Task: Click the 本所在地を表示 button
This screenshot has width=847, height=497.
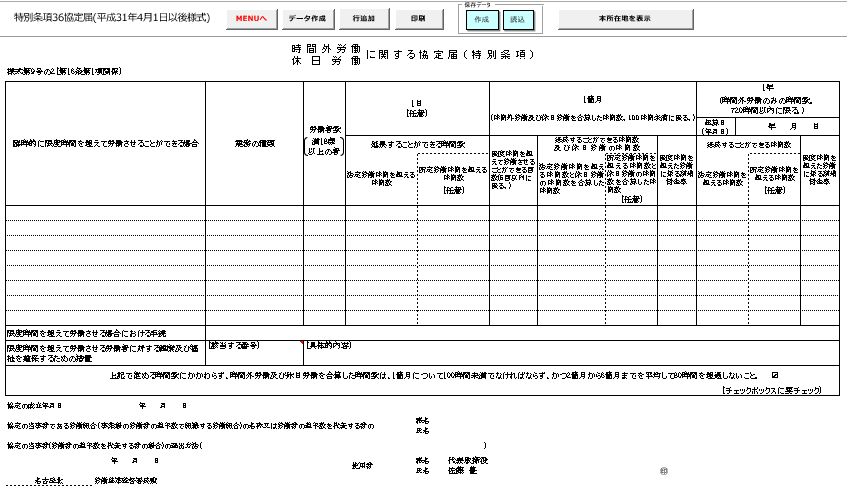Action: coord(626,19)
